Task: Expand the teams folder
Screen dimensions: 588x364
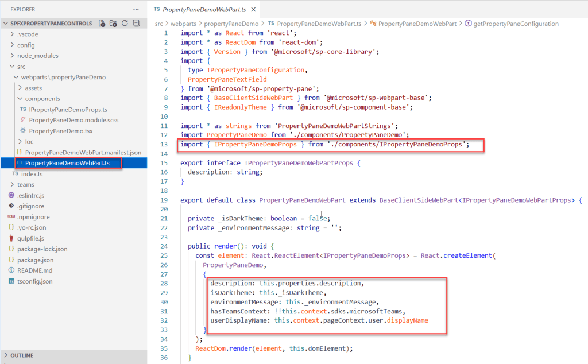Action: pos(12,184)
